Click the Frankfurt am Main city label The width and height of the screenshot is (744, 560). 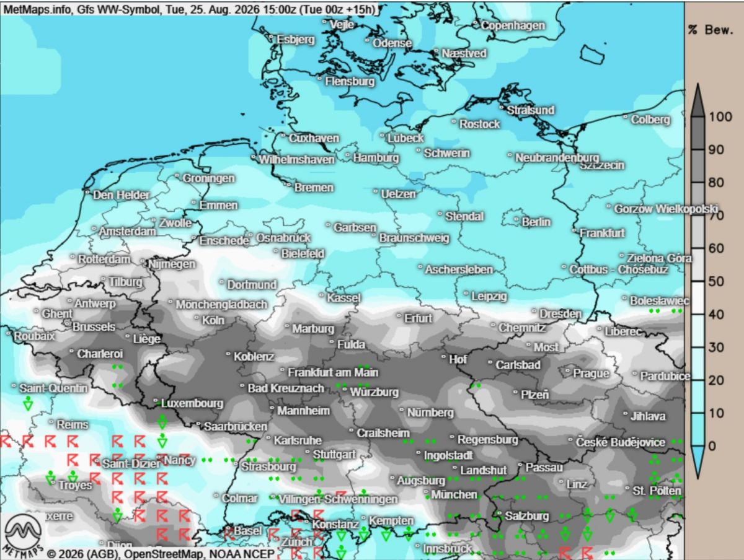(x=333, y=372)
